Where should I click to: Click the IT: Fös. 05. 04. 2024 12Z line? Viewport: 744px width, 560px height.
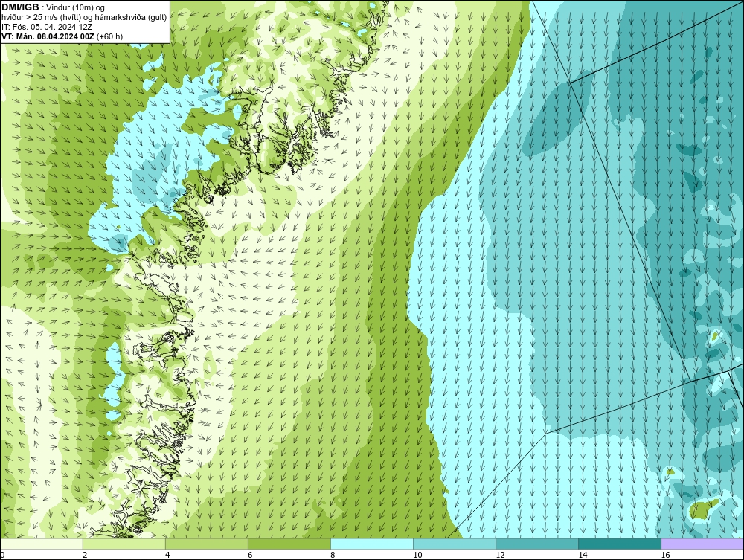pyautogui.click(x=47, y=27)
